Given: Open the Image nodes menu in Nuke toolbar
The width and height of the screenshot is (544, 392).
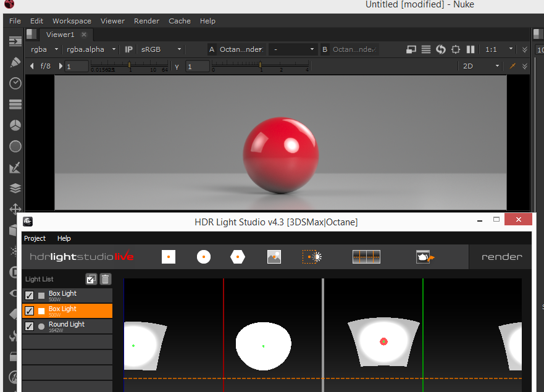Looking at the screenshot, I should 15,41.
